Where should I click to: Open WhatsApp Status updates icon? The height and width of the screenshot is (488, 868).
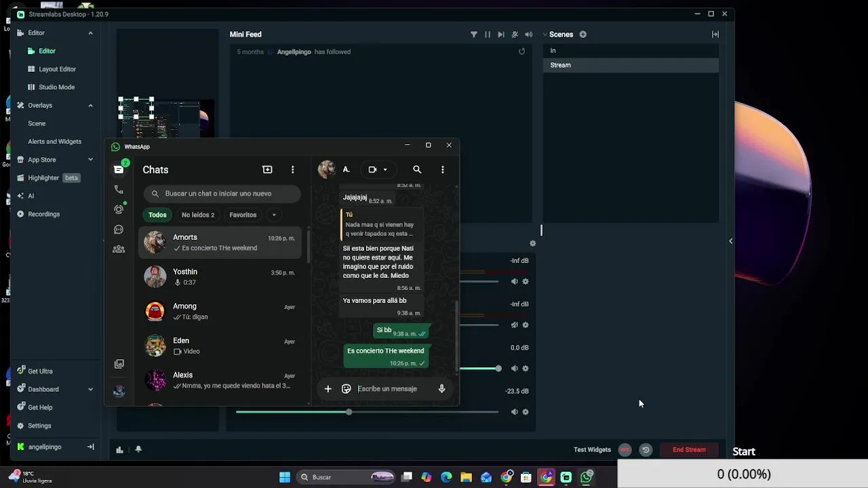coord(119,209)
